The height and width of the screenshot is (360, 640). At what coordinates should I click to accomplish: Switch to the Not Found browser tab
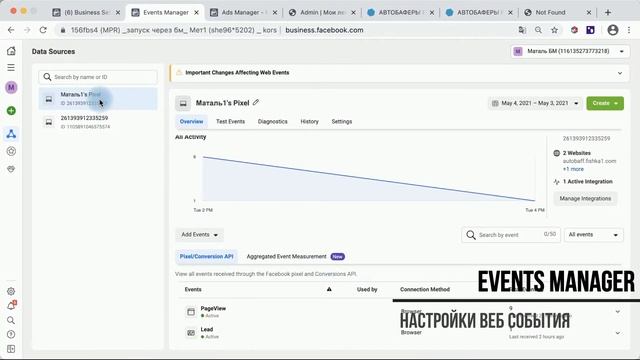click(557, 12)
